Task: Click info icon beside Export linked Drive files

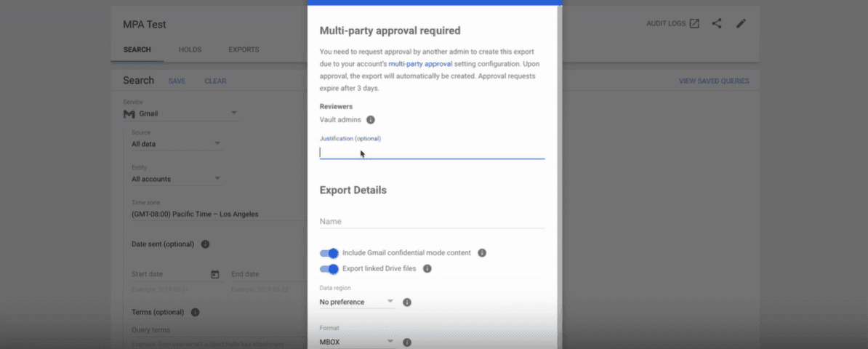Action: 427,268
